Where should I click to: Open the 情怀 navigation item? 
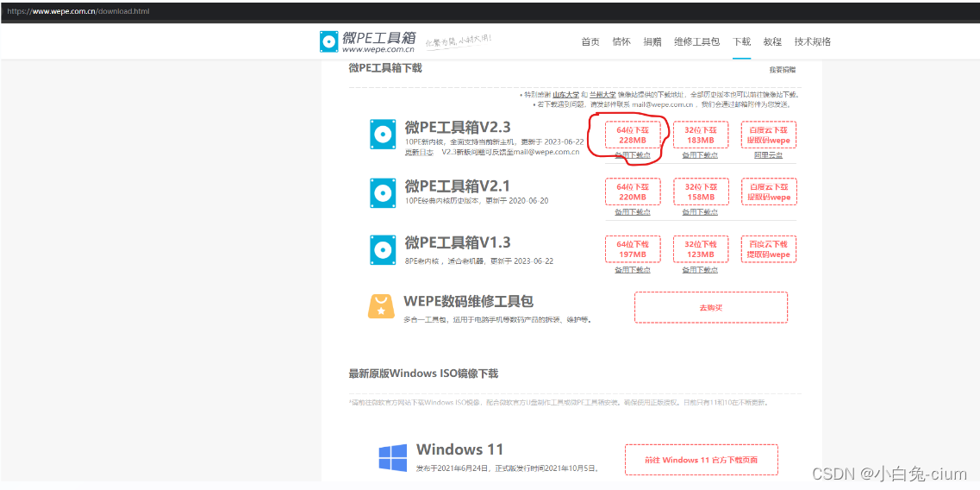click(621, 42)
